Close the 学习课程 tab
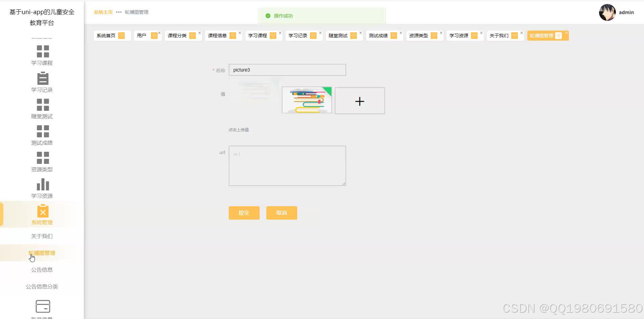The image size is (644, 319). pos(280,33)
